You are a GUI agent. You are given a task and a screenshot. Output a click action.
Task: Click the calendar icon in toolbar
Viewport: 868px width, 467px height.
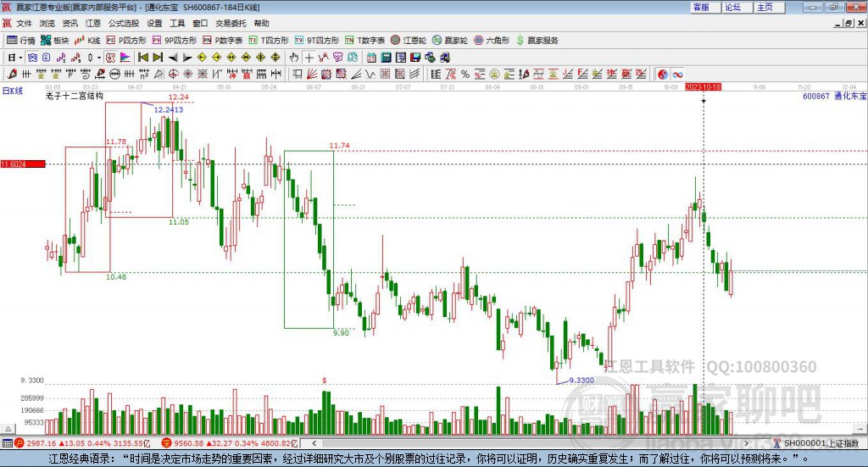[x=371, y=57]
